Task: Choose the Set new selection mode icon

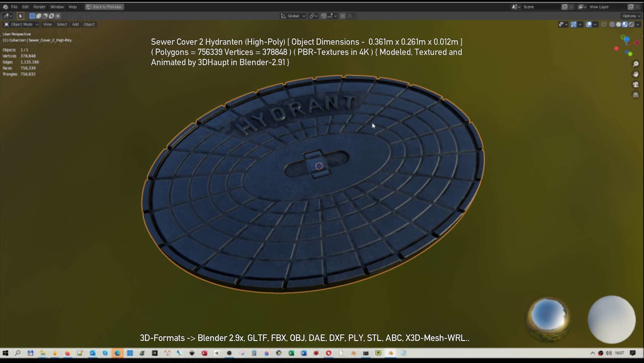Action: tap(32, 16)
